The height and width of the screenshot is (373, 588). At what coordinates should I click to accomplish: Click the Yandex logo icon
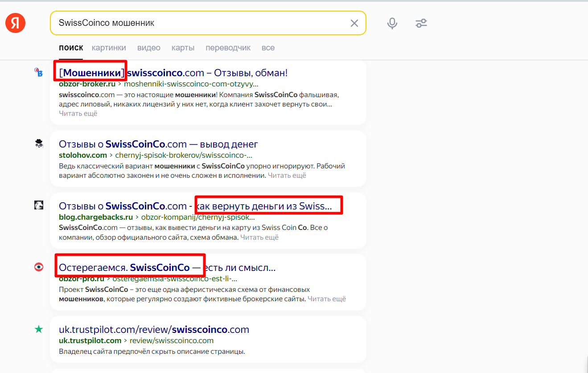tap(16, 23)
